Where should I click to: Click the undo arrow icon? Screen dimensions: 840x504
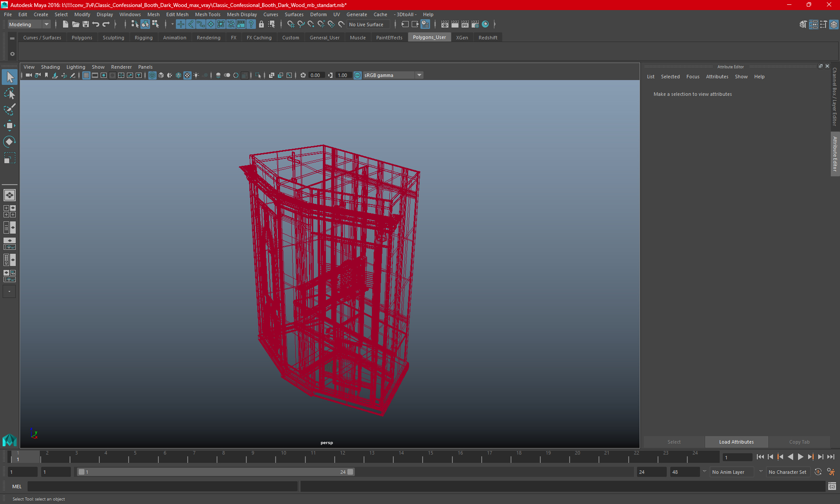click(x=96, y=24)
